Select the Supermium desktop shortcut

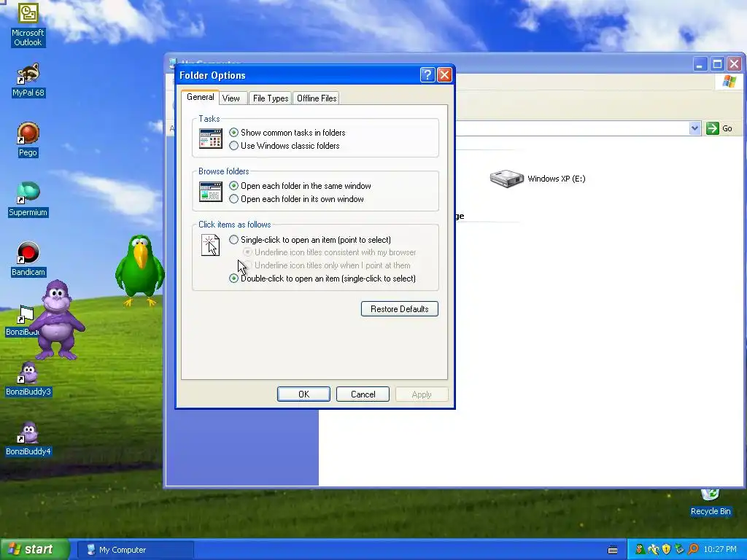pos(28,200)
